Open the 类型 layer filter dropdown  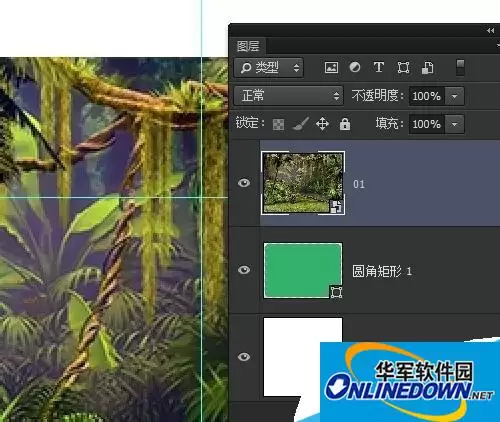pos(269,68)
